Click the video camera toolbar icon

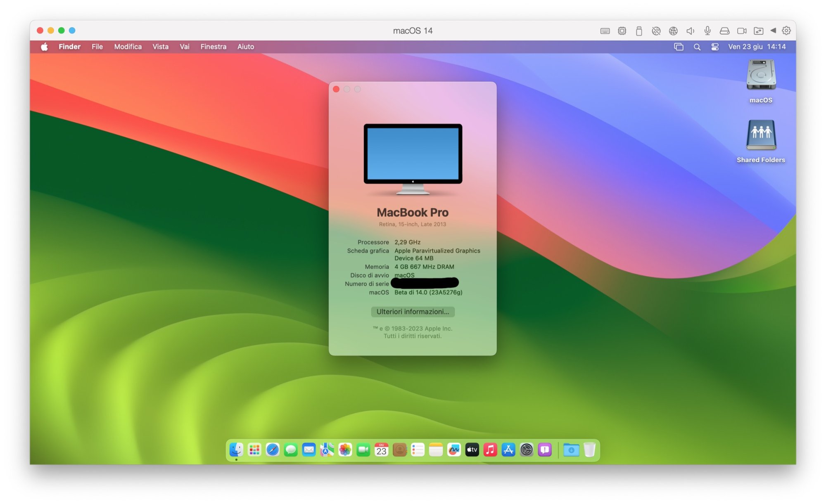[x=742, y=31]
